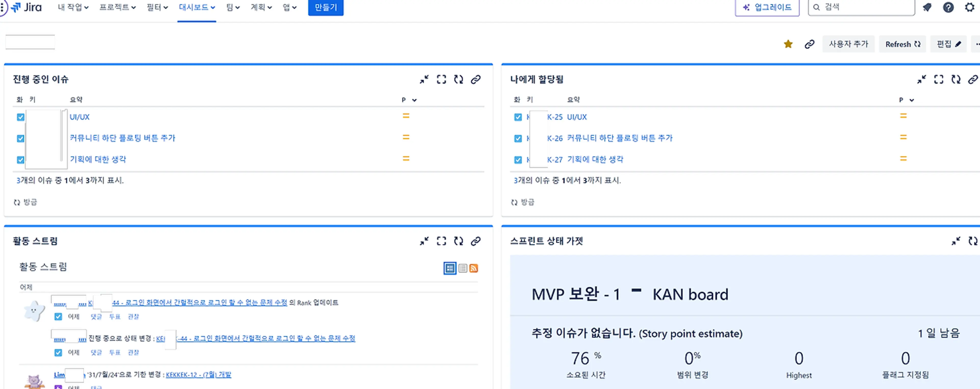Refresh the 진행 중인 이슈 gadget

458,79
